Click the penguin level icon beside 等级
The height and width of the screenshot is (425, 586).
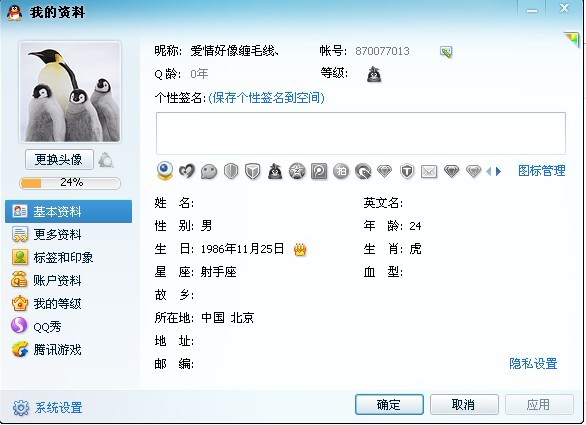click(374, 74)
